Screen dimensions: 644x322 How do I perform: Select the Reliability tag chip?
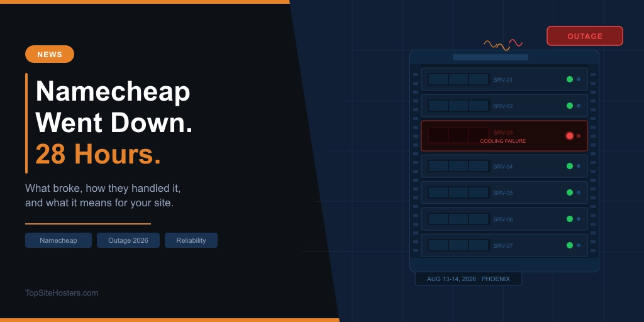pos(191,240)
